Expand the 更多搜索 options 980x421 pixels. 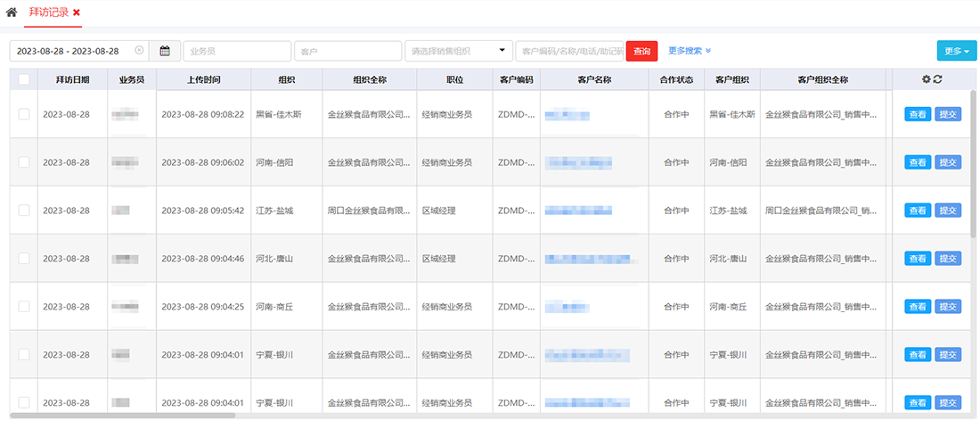[690, 51]
